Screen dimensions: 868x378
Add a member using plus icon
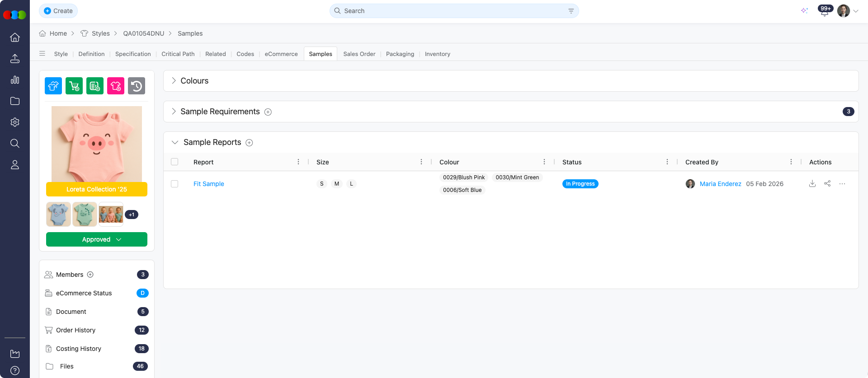[90, 275]
